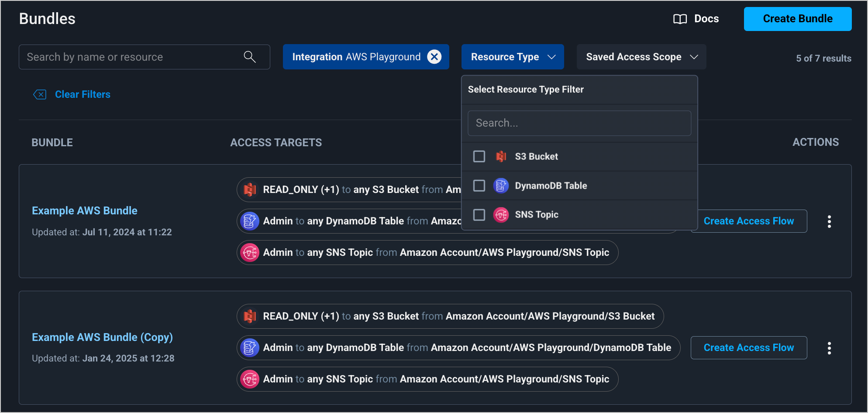
Task: Click the Docs book icon
Action: pyautogui.click(x=680, y=19)
